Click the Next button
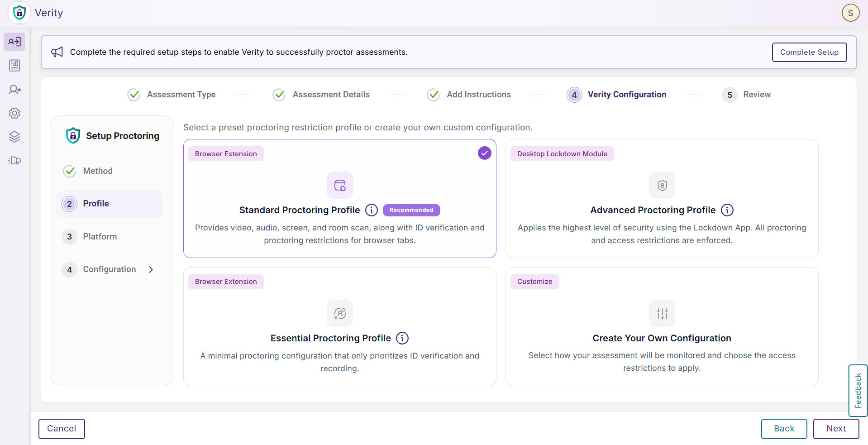Image resolution: width=868 pixels, height=445 pixels. (836, 429)
